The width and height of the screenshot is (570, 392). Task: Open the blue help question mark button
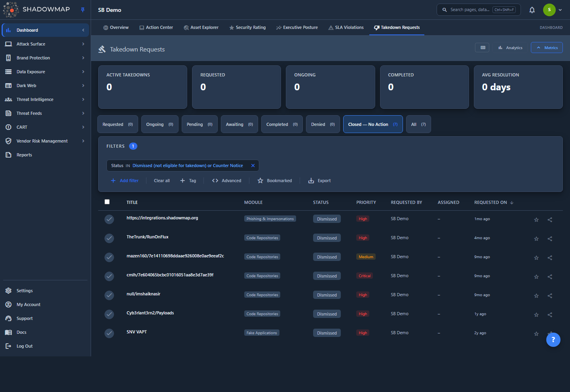(x=553, y=339)
